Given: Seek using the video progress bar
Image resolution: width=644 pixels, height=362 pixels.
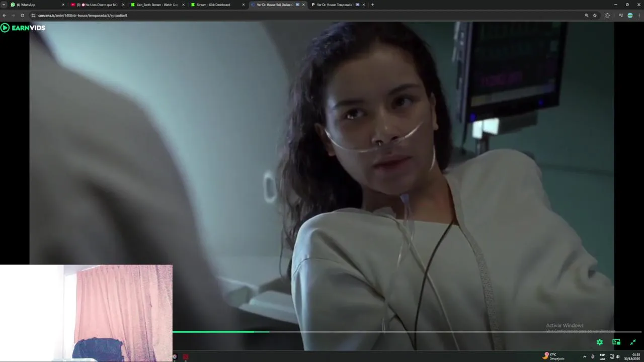Looking at the screenshot, I should 407,332.
